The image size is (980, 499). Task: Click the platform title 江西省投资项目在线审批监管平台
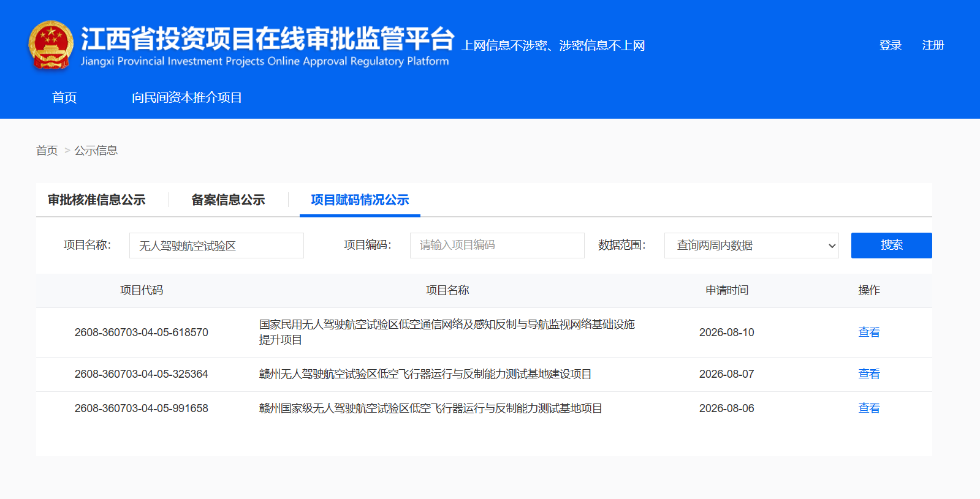268,39
